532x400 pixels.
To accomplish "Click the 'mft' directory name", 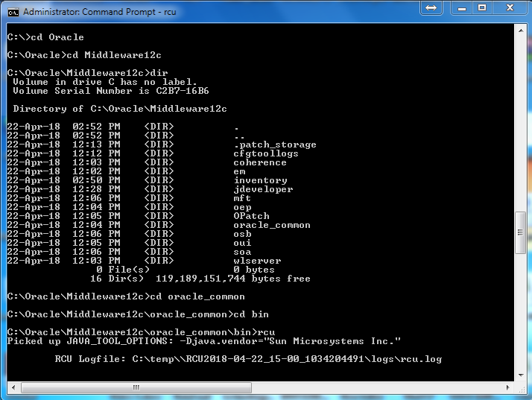I will point(242,198).
